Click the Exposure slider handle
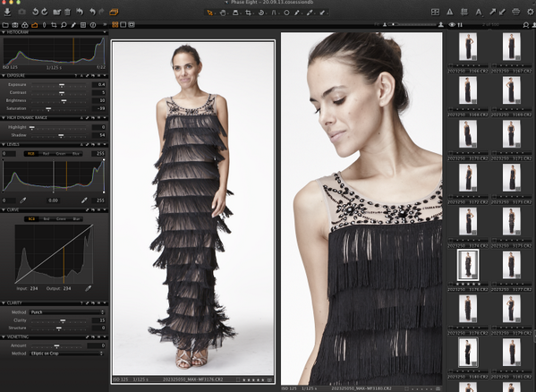Screen dimensions: 536x392 pos(62,85)
